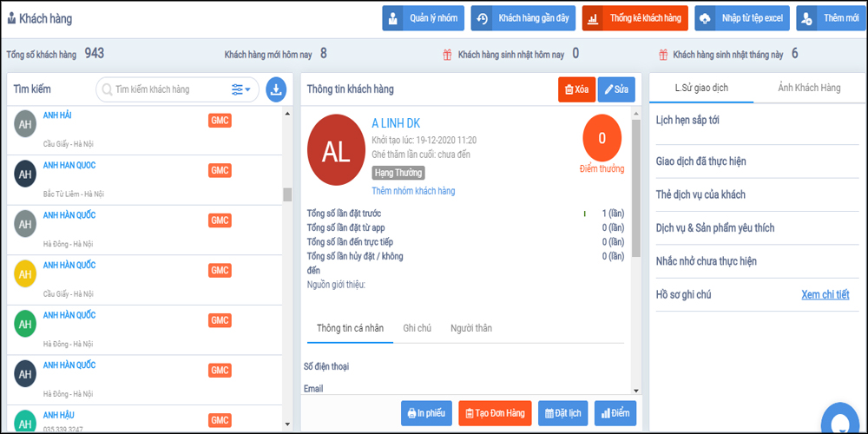Switch to Thông tin cá nhân tab
Image resolution: width=868 pixels, height=434 pixels.
350,328
